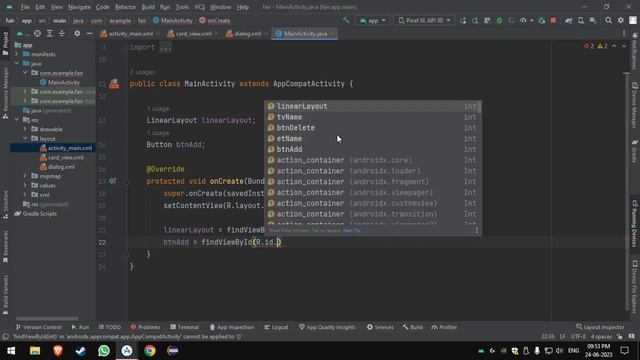640x360 pixels.
Task: Expand the mipmap folder
Action: click(25, 176)
